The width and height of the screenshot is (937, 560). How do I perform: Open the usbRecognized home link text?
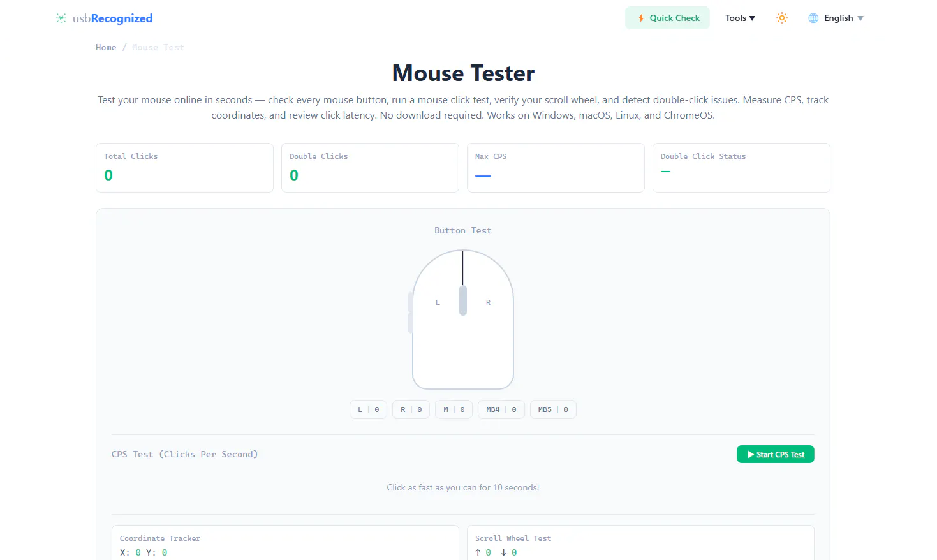point(112,18)
